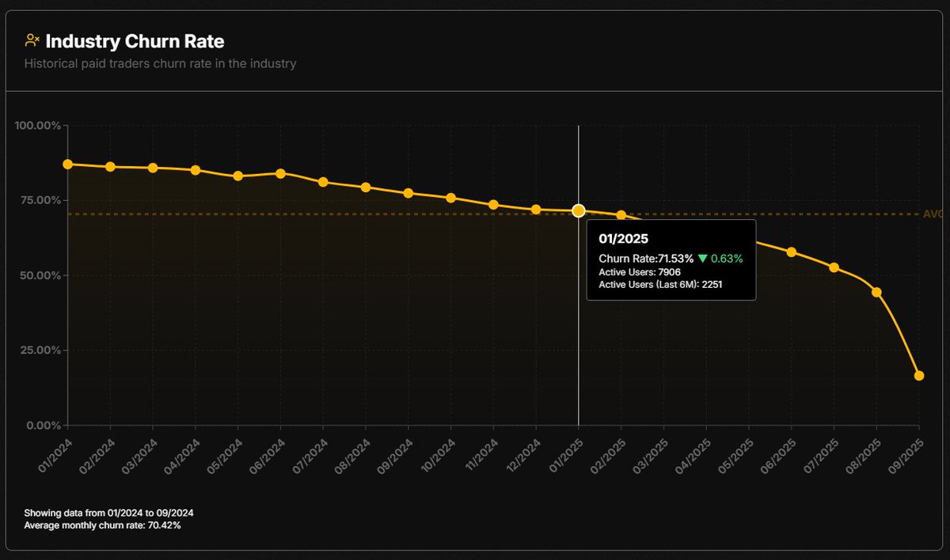Click the 02/2024 data point on chart
Screen dimensions: 950x560
point(110,167)
